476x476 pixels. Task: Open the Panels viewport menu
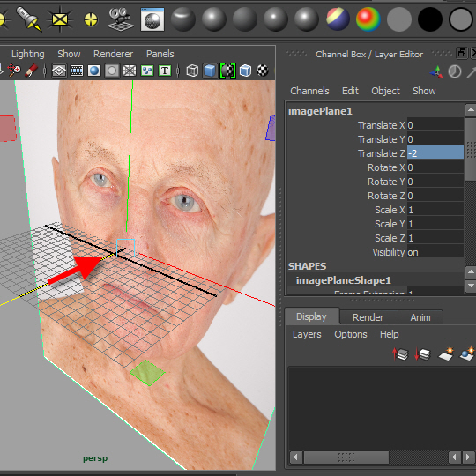coord(160,54)
